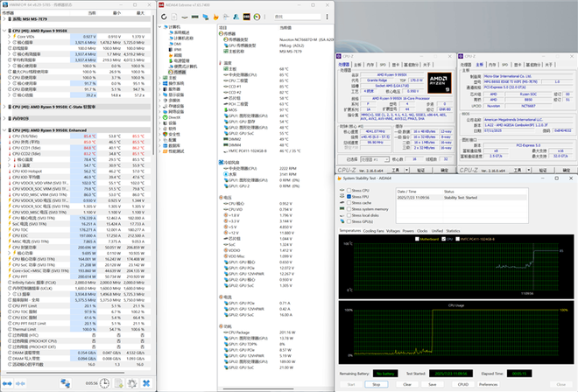The image size is (578, 392).
Task: Open the Cooling Fans tab in the stability test
Action: 373,231
